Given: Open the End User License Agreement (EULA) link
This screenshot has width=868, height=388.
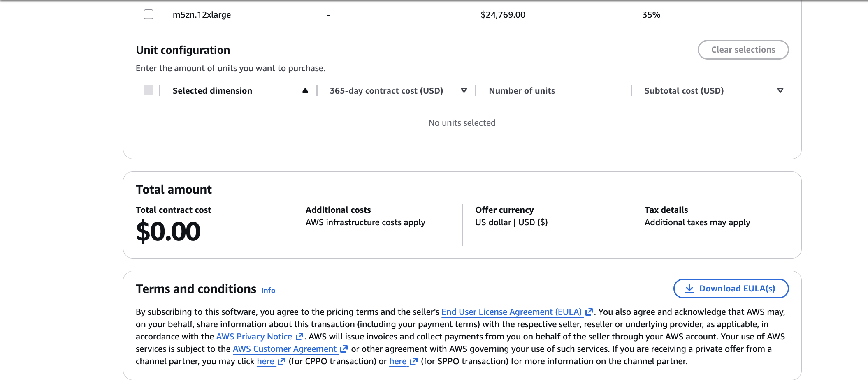Looking at the screenshot, I should click(511, 312).
